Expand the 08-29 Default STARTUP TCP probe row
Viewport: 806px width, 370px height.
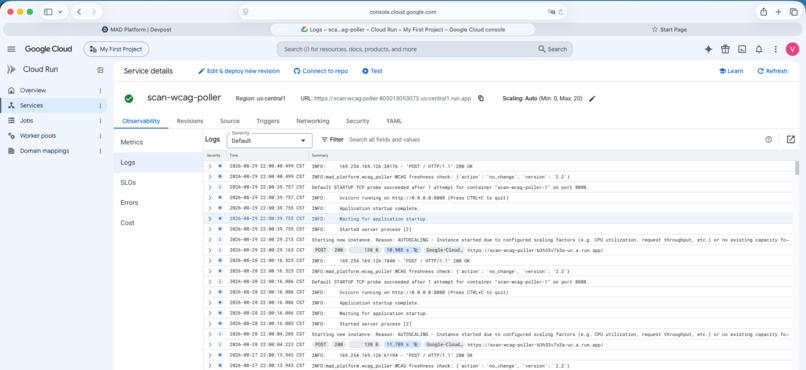click(209, 187)
